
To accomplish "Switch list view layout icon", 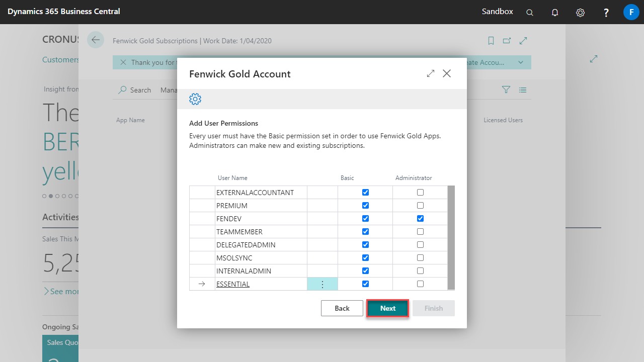I will 523,89.
